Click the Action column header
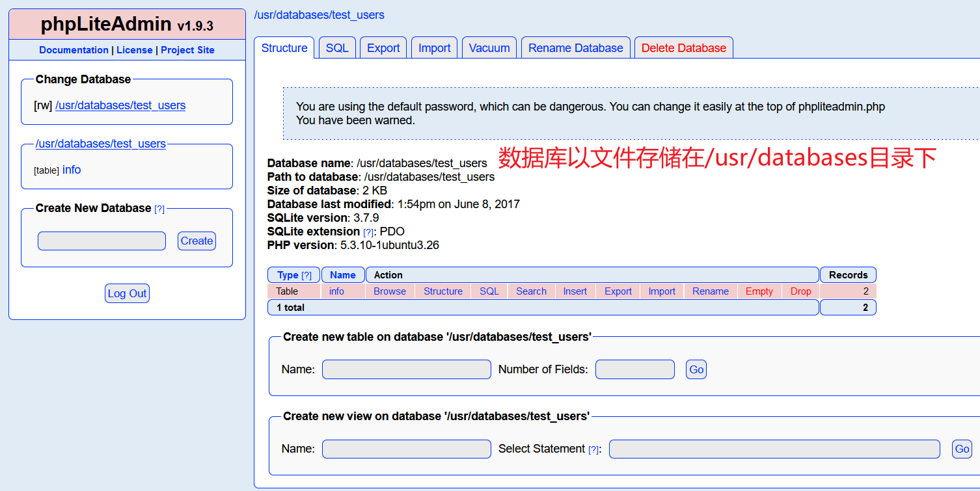 [592, 275]
